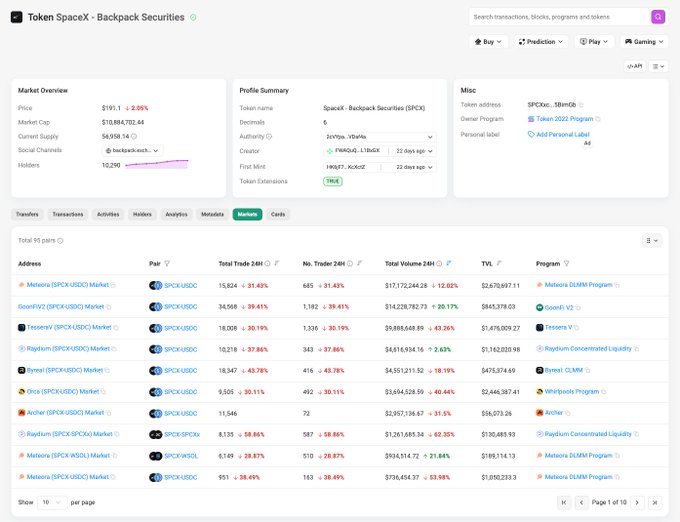Expand the Creator 22 days ago dropdown
This screenshot has width=680, height=522.
(x=414, y=151)
